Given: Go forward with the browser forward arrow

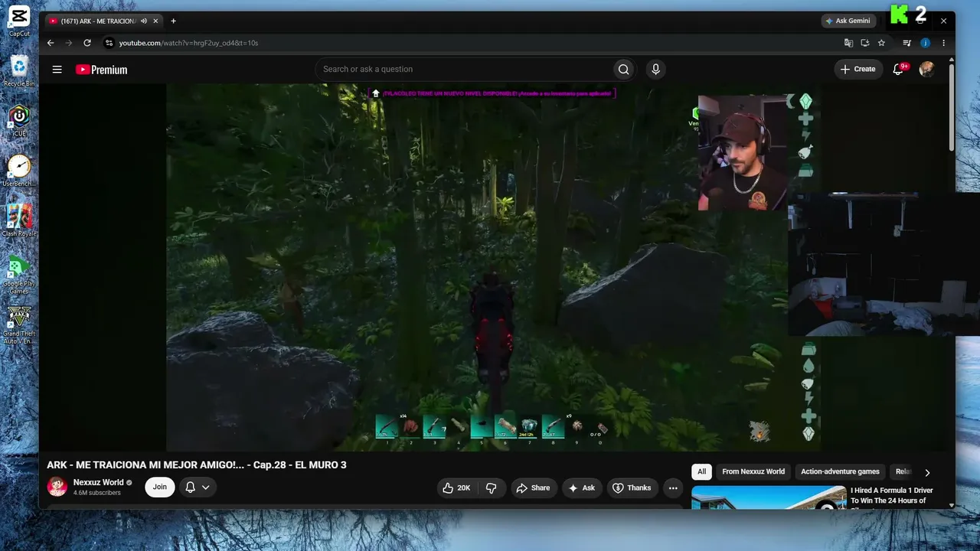Looking at the screenshot, I should (x=69, y=43).
